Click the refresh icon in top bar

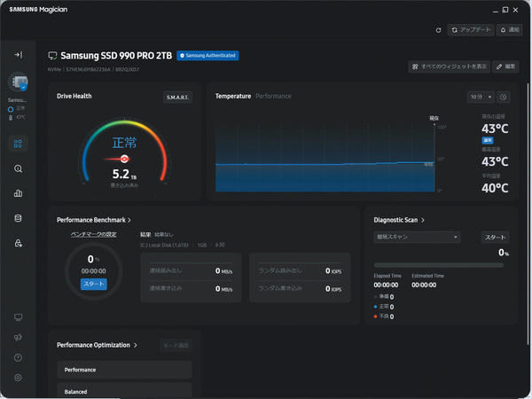[x=438, y=30]
